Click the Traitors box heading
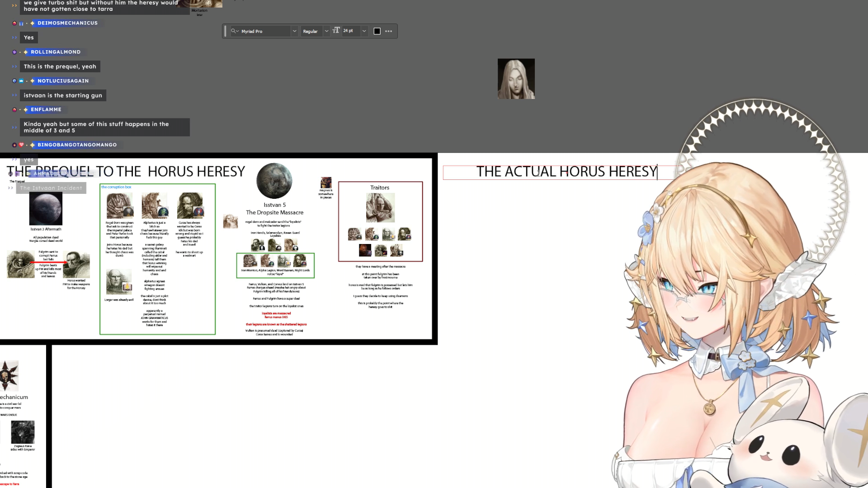This screenshot has height=488, width=868. (x=380, y=188)
